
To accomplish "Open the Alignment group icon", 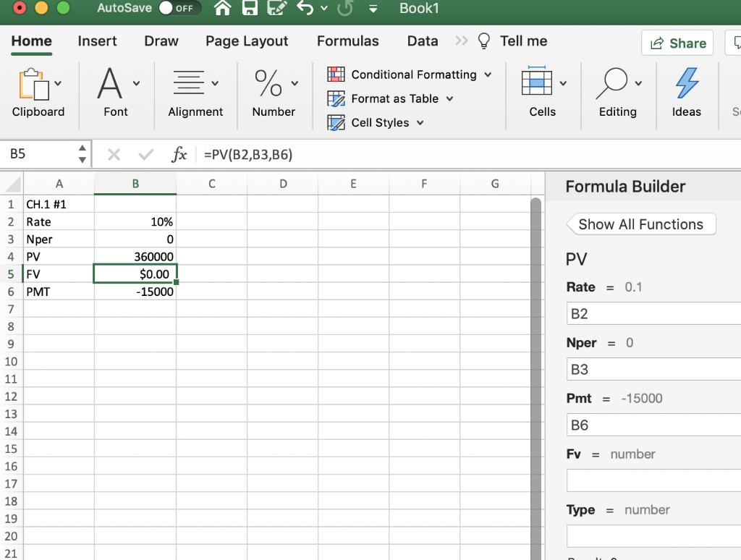I will 189,82.
